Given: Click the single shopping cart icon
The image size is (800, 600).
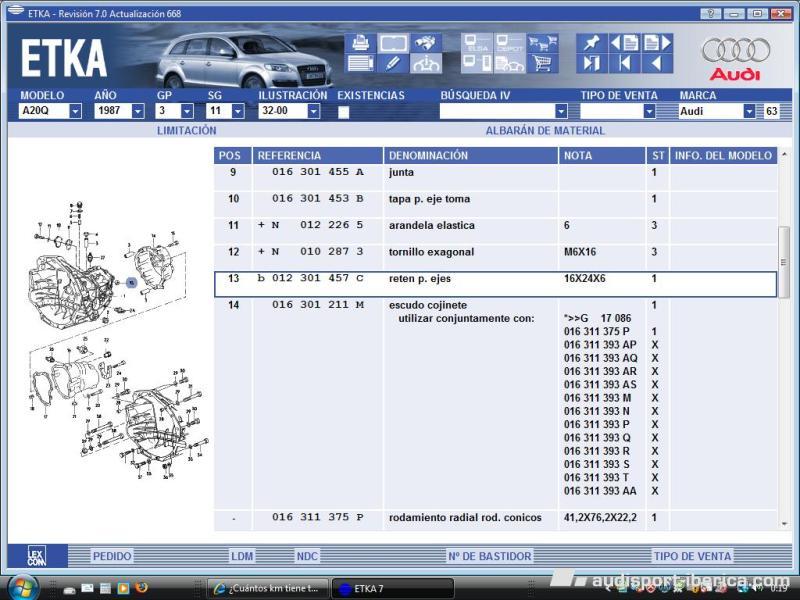Looking at the screenshot, I should 542,64.
